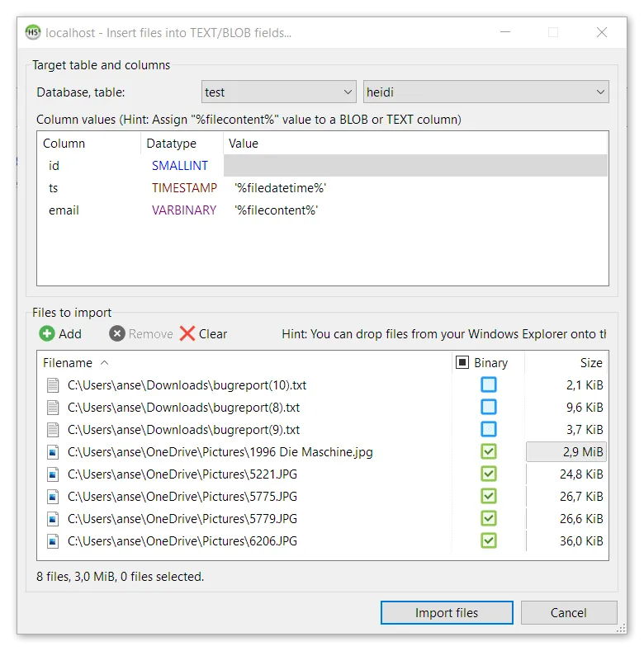Click image file icon for 5221.JPG
Image resolution: width=644 pixels, height=651 pixels.
(x=54, y=474)
